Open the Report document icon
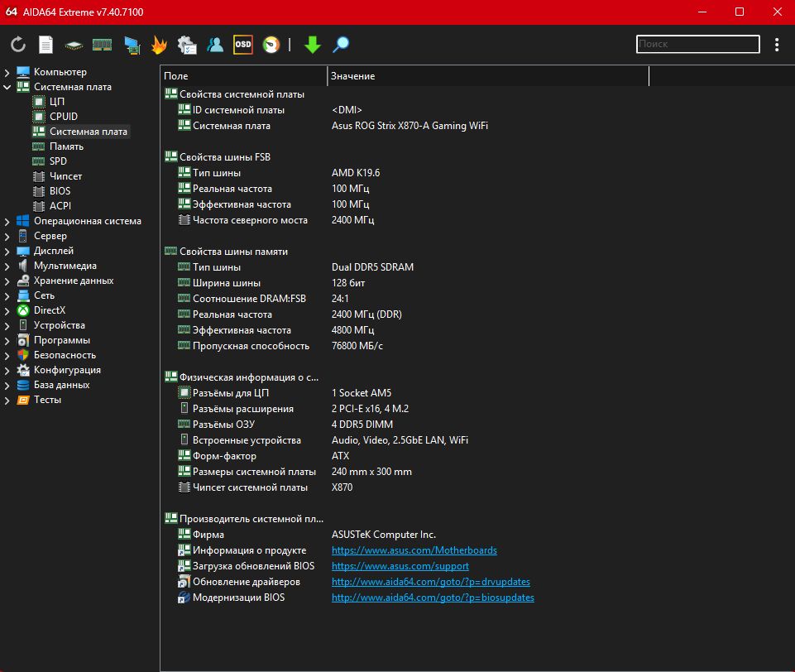Screen dimensions: 795x672 45,45
